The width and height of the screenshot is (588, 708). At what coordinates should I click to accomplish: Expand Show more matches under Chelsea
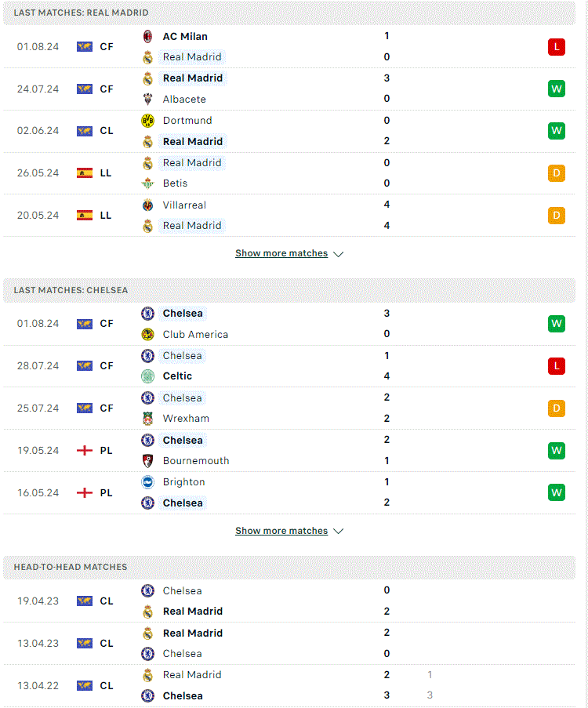(281, 531)
